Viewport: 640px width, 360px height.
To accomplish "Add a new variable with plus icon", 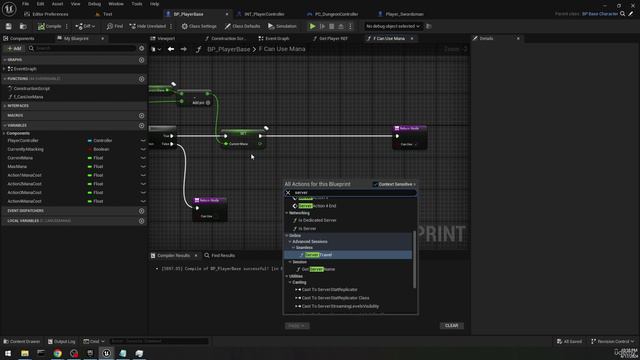I will click(x=142, y=126).
